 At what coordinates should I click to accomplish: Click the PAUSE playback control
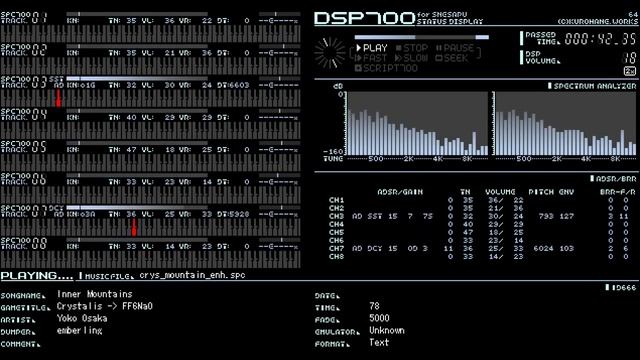tap(455, 48)
